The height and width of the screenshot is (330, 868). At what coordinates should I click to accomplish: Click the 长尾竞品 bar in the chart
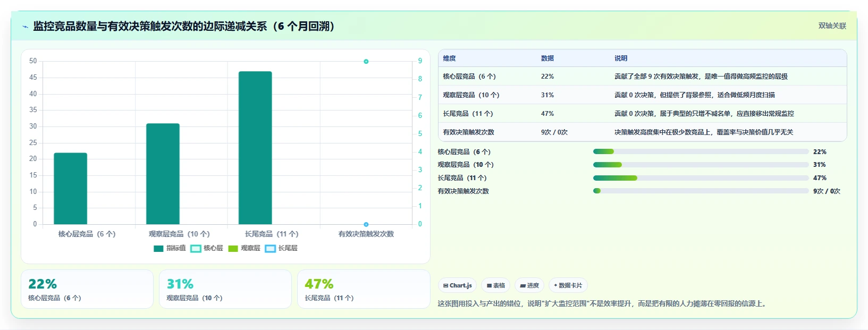tap(255, 148)
